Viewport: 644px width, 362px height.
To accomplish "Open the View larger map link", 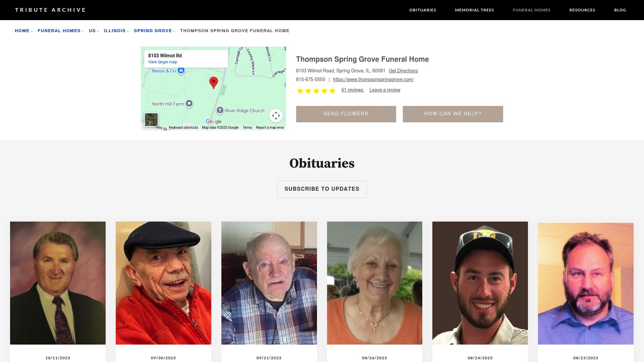I will [x=163, y=62].
